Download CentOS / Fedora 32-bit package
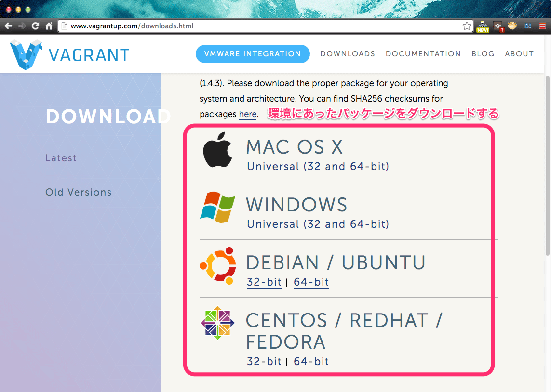 264,362
